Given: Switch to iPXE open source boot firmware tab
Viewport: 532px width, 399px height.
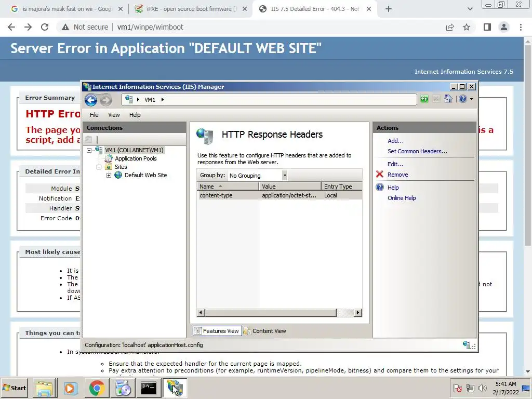Looking at the screenshot, I should pyautogui.click(x=191, y=9).
